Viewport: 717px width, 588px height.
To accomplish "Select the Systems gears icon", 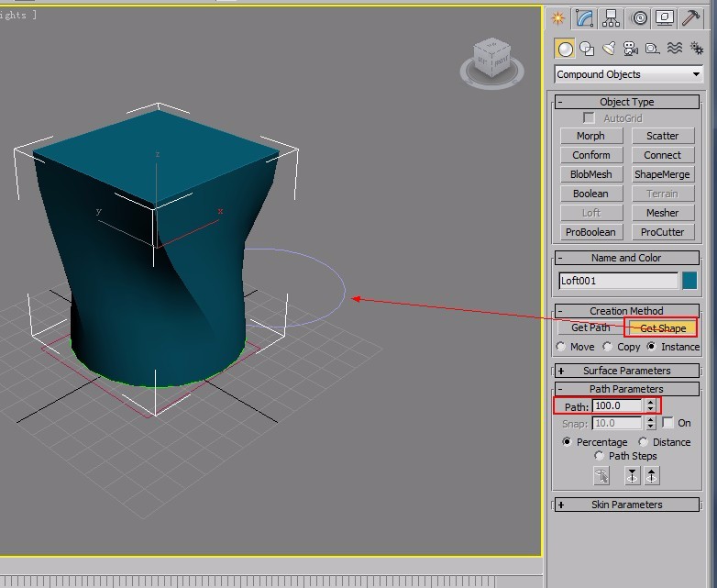I will click(x=697, y=49).
